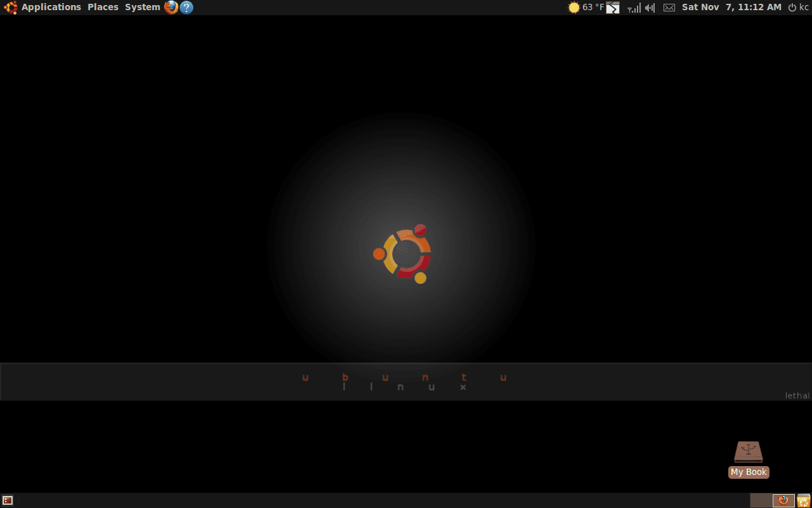Select the My Book drive icon on desktop

pyautogui.click(x=749, y=459)
